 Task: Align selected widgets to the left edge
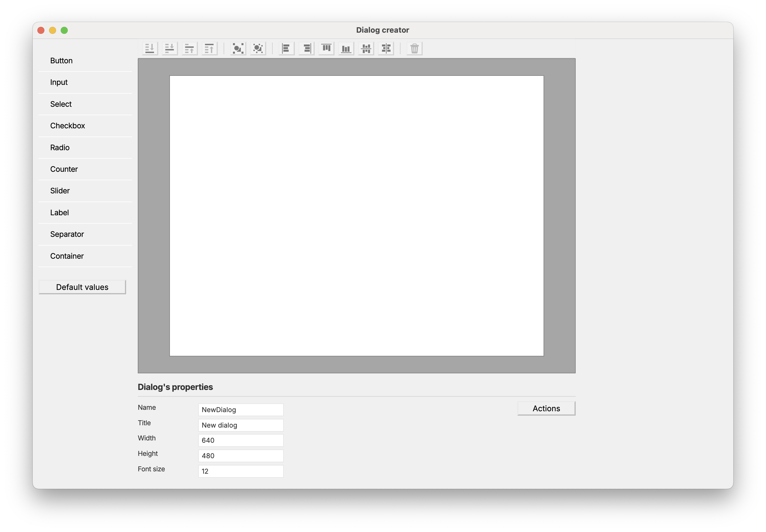[286, 48]
